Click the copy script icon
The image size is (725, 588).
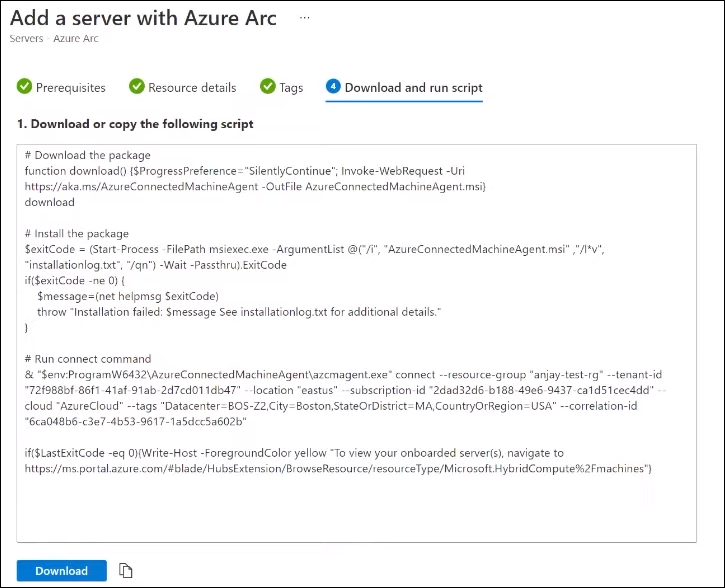click(x=125, y=570)
